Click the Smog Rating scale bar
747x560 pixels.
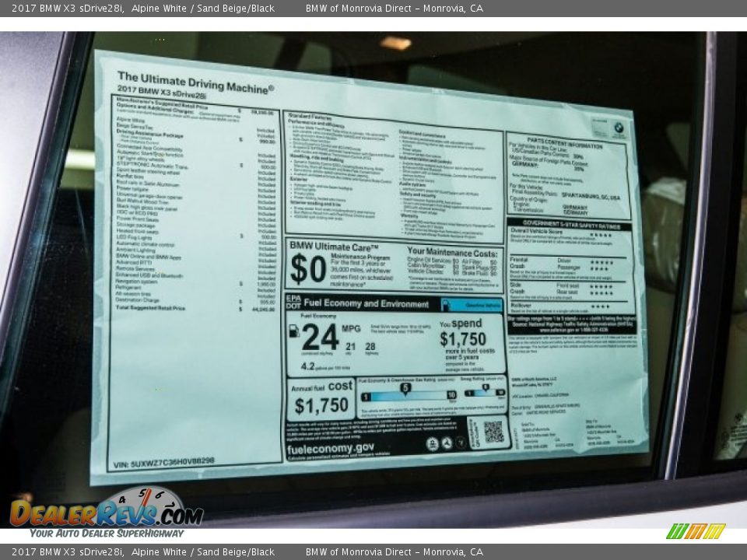tap(484, 393)
